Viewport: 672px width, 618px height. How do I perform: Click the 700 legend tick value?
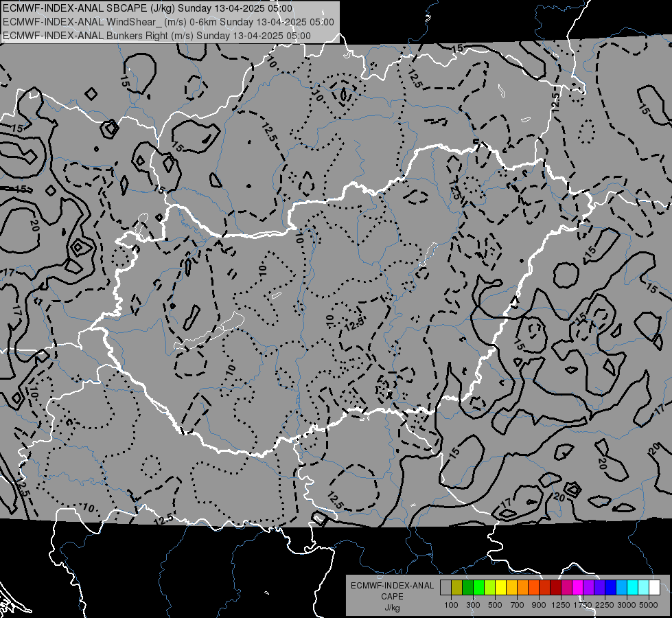[x=518, y=605]
